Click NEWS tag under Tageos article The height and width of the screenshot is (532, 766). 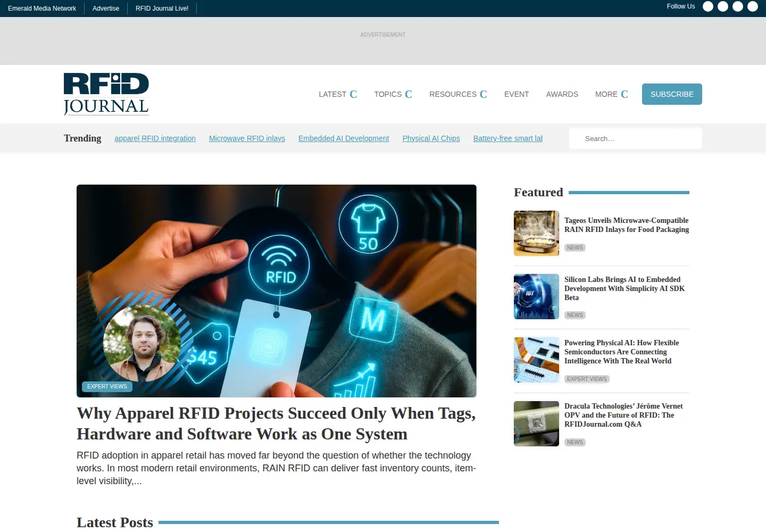point(575,248)
